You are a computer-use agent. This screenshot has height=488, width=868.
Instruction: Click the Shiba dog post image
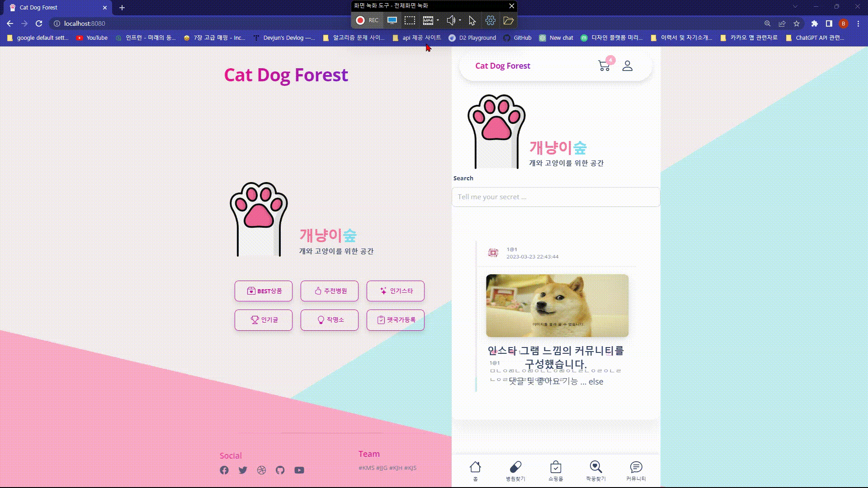pyautogui.click(x=557, y=305)
